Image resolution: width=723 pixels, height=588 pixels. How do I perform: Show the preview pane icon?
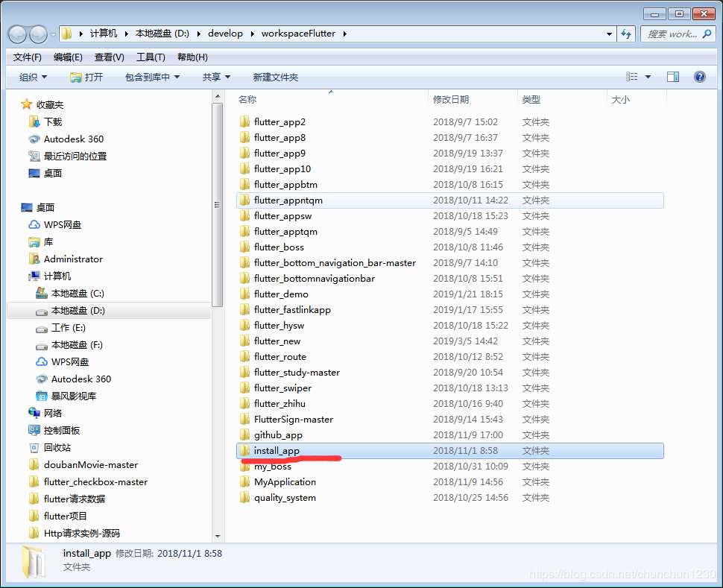pyautogui.click(x=673, y=77)
